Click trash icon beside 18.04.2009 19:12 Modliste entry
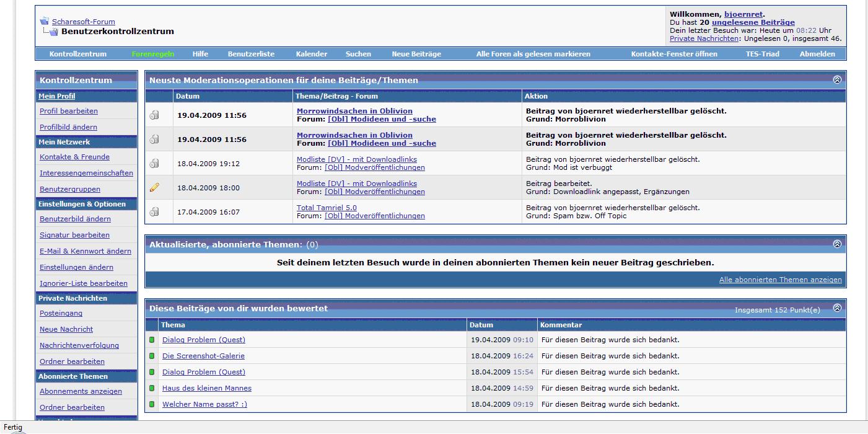 point(154,163)
